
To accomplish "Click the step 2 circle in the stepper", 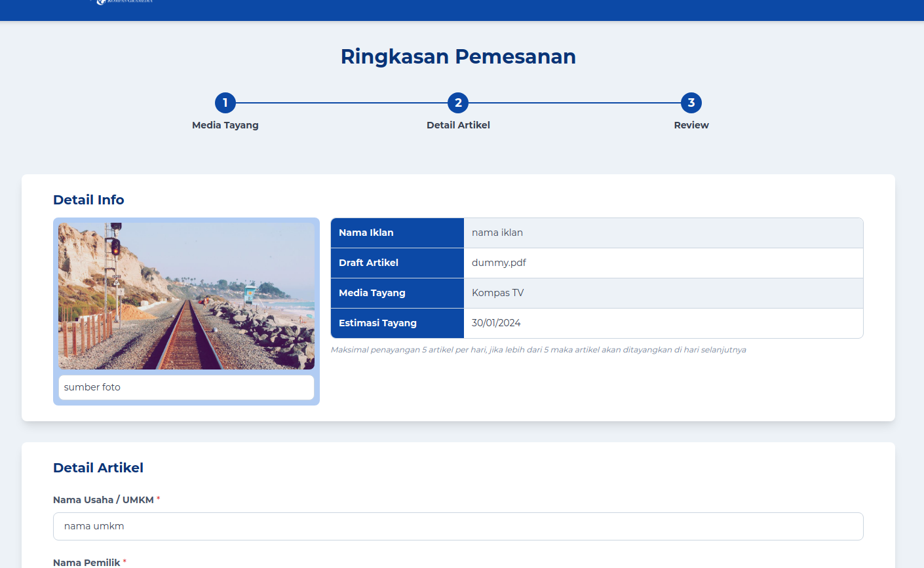I will [458, 103].
